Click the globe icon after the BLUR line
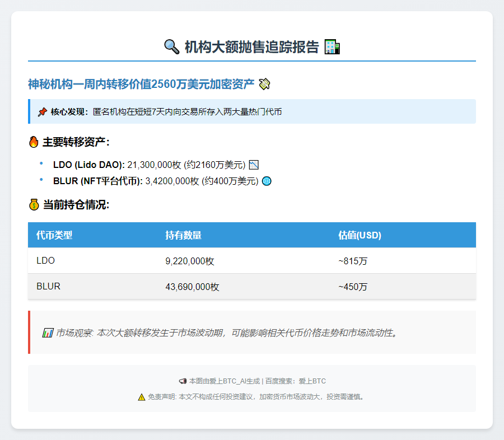Image resolution: width=504 pixels, height=440 pixels. tap(267, 181)
